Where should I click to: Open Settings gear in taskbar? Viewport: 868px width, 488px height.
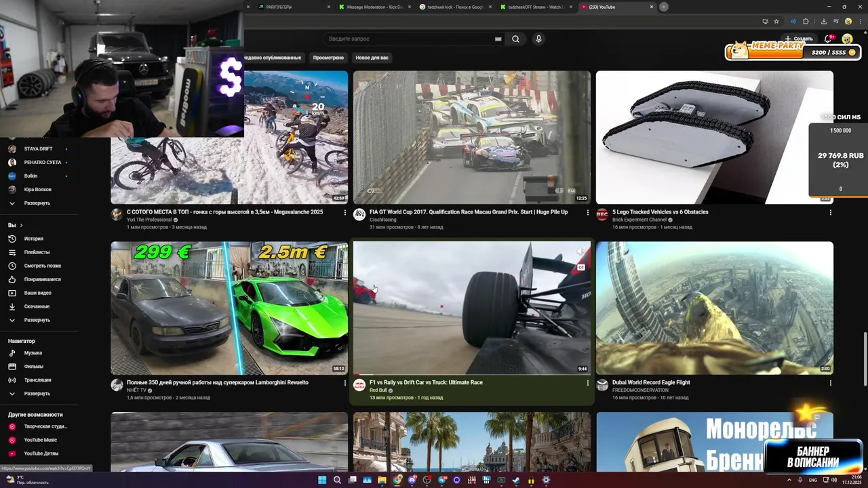click(x=546, y=480)
